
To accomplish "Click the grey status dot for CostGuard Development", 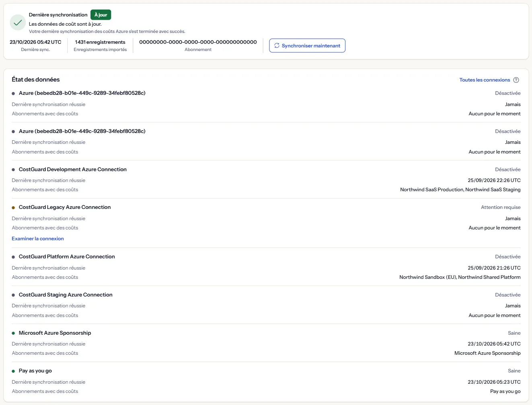I will (x=13, y=170).
